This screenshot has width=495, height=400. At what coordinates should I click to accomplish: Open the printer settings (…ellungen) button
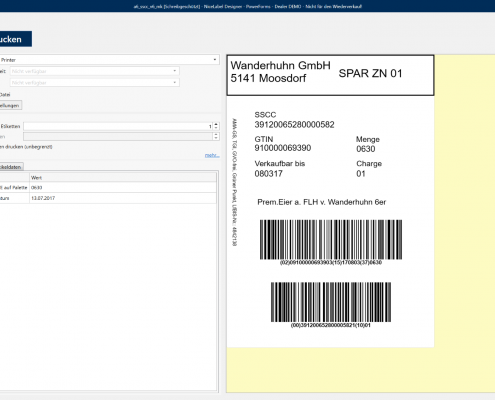click(x=10, y=105)
